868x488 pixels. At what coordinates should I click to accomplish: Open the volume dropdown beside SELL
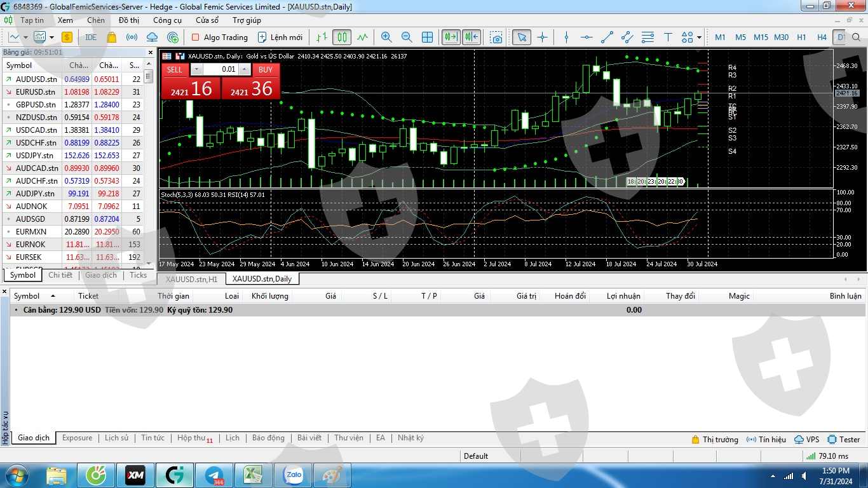[x=196, y=69]
